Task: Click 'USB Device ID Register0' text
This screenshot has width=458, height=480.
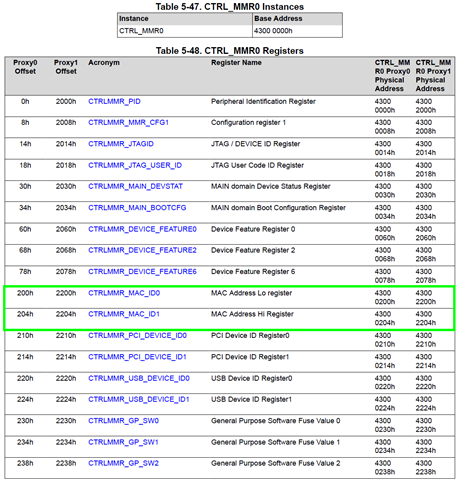Action: [x=251, y=378]
